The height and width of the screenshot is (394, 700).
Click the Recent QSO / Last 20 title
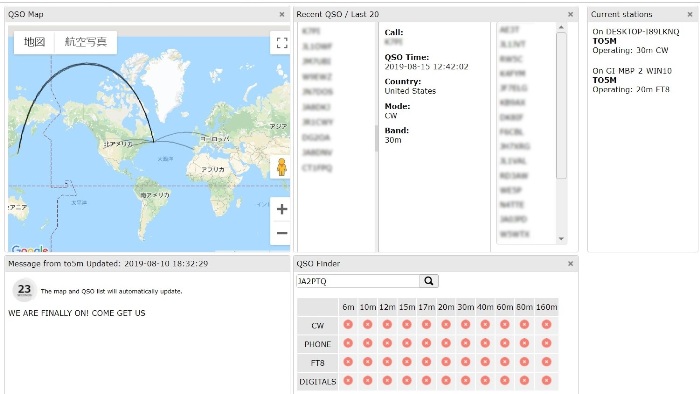pos(338,14)
